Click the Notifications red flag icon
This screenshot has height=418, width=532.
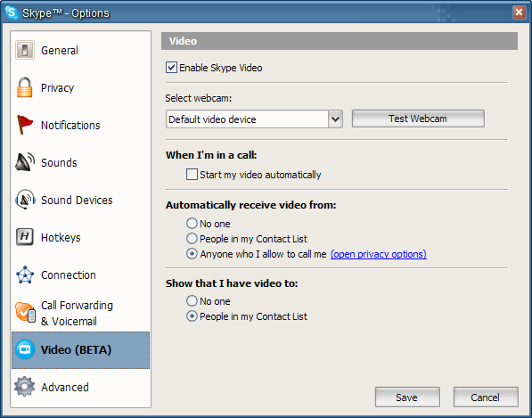coord(25,125)
